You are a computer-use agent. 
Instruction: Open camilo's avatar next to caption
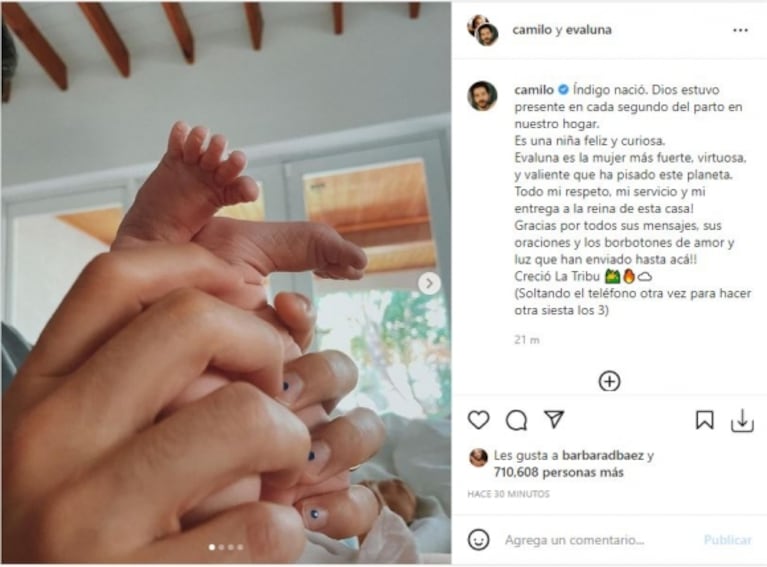pos(482,96)
